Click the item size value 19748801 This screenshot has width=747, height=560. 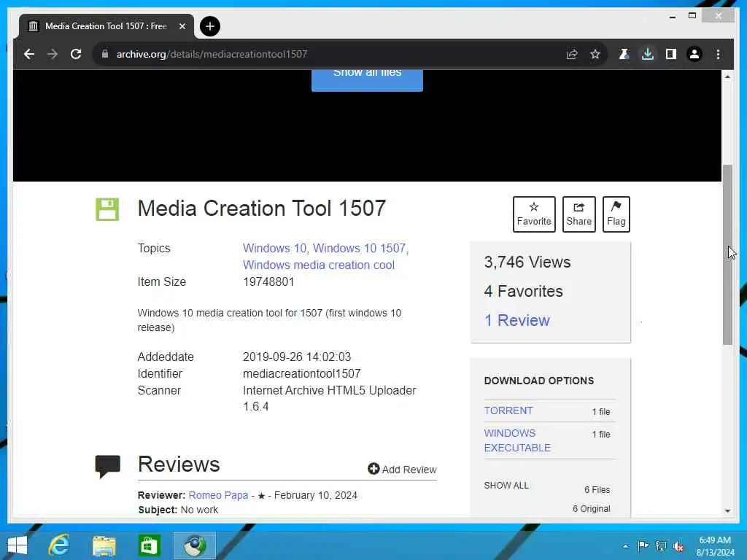268,281
